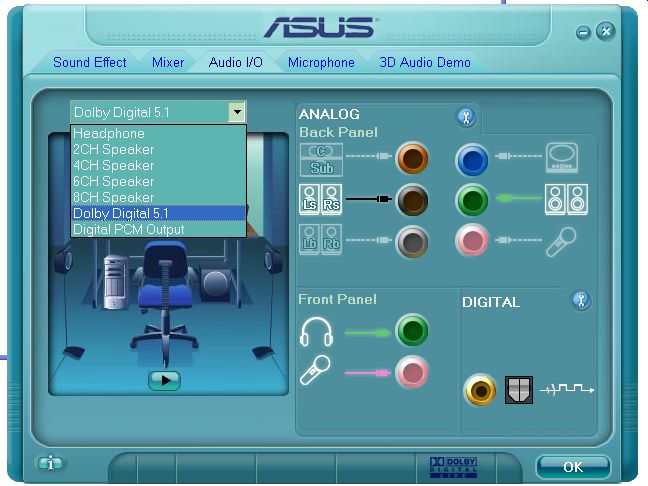
Task: Click the green back panel speaker jack
Action: click(x=472, y=200)
